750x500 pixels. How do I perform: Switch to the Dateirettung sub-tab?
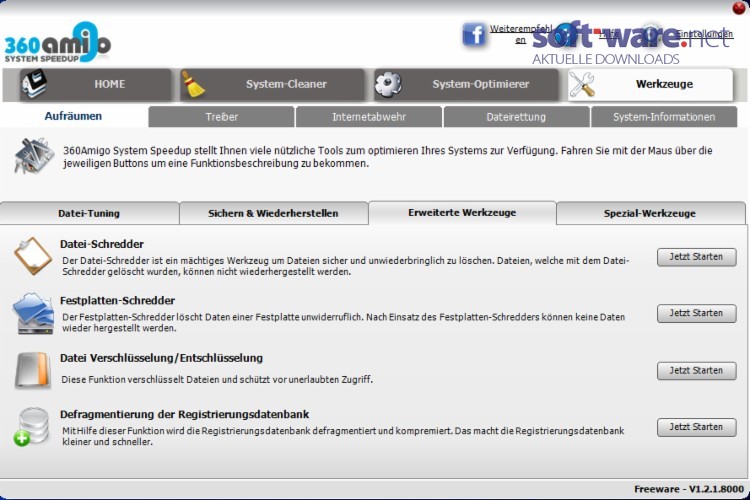[x=516, y=117]
